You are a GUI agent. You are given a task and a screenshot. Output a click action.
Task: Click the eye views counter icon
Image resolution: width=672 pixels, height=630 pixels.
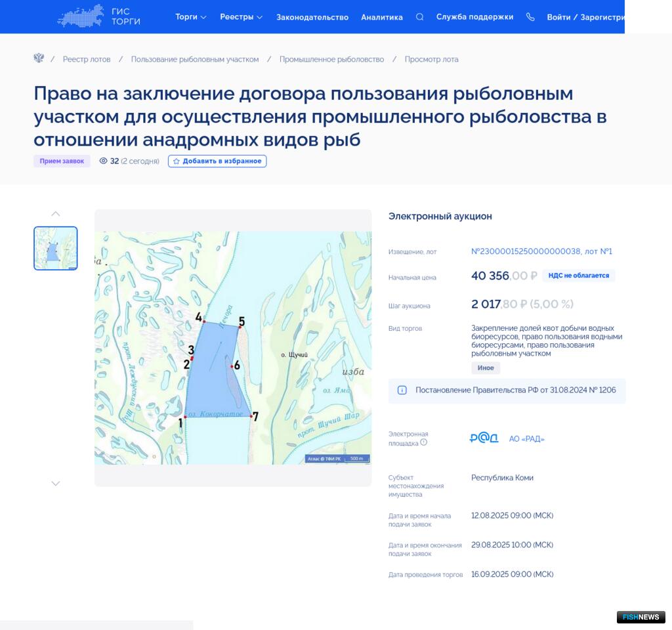[103, 161]
